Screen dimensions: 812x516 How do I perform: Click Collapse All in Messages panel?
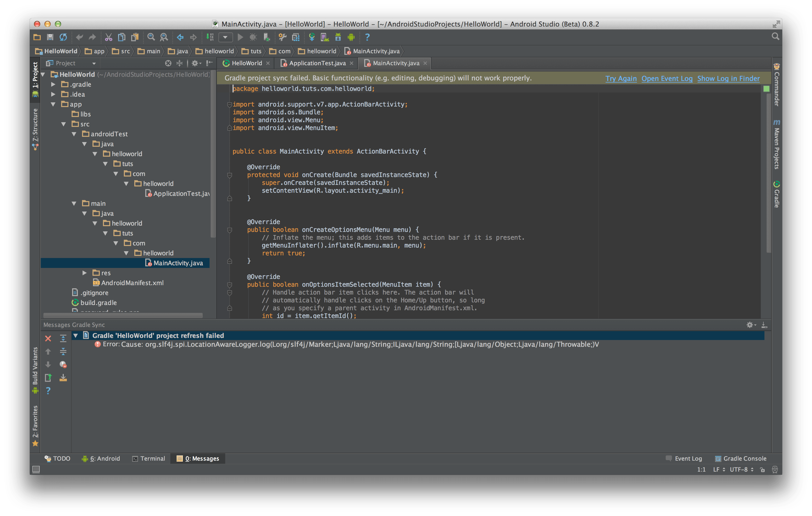[x=63, y=352]
